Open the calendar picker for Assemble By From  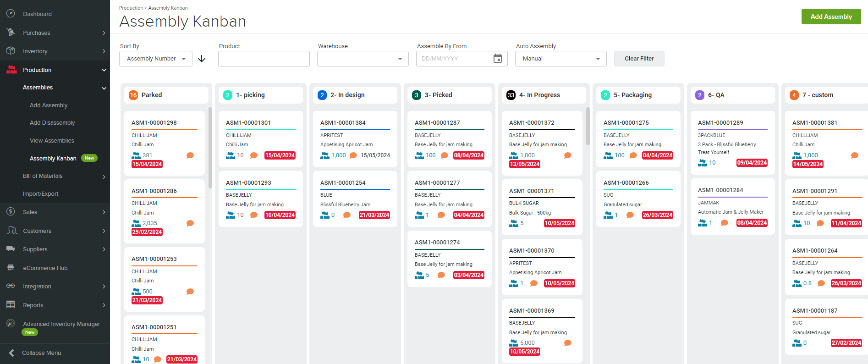click(x=498, y=58)
